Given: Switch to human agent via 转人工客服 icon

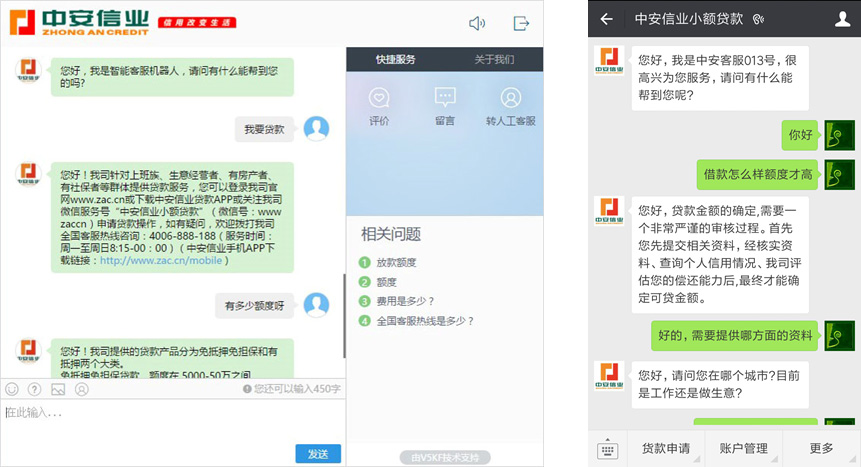Looking at the screenshot, I should [x=511, y=99].
